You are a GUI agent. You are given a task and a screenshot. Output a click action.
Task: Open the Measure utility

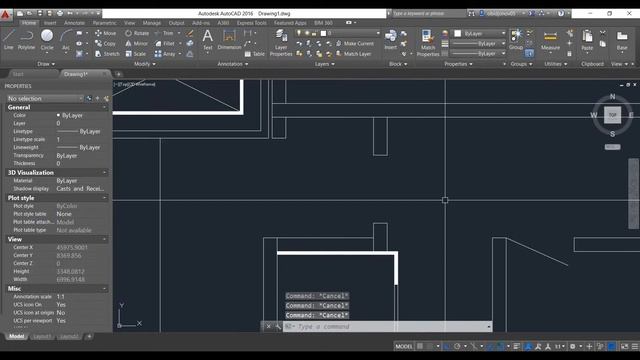(x=550, y=40)
